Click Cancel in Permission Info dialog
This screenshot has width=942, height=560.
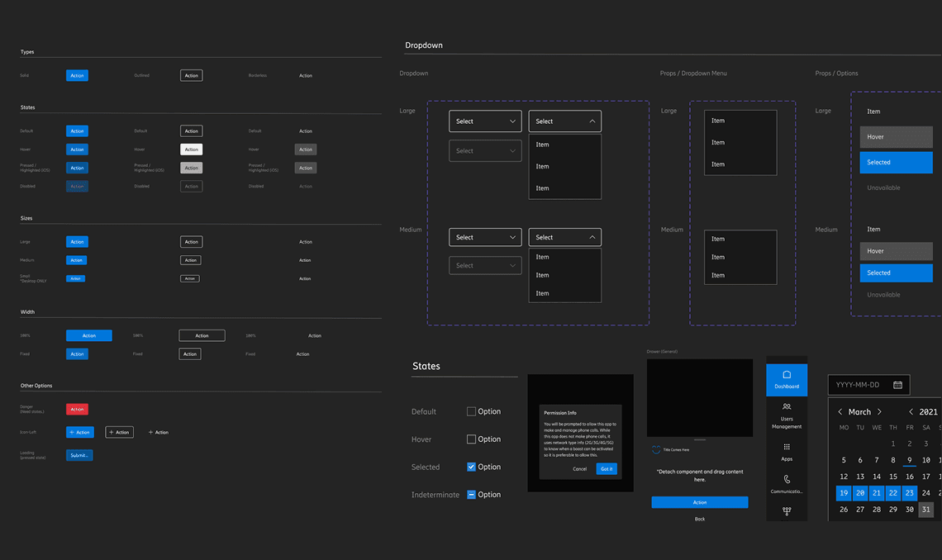580,469
